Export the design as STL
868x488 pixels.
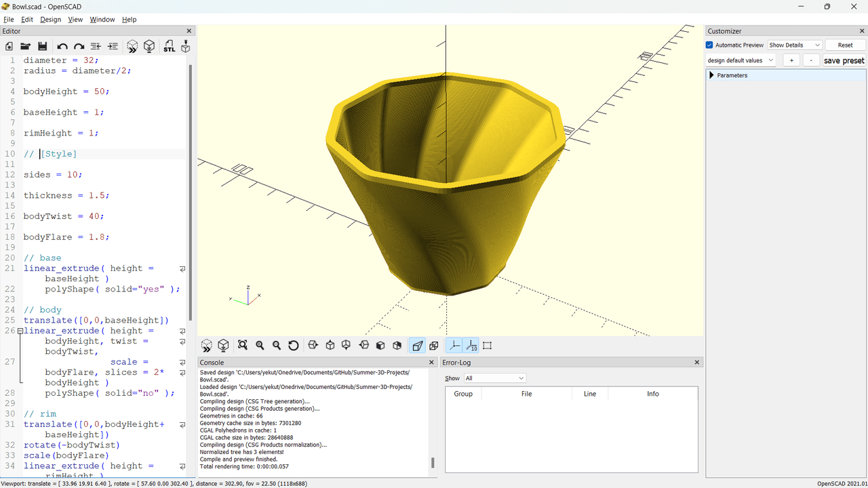click(x=169, y=46)
